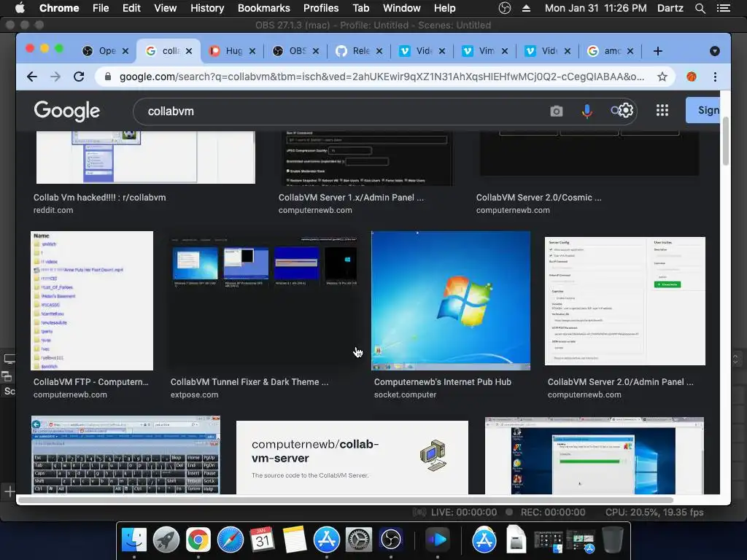Click the eject icon in menu bar
747x560 pixels.
pos(526,8)
